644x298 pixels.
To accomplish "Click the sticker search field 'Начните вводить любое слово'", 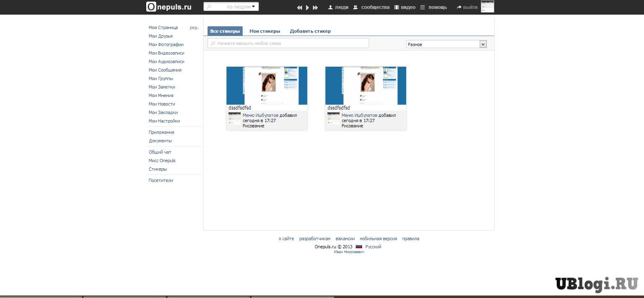I will point(288,43).
